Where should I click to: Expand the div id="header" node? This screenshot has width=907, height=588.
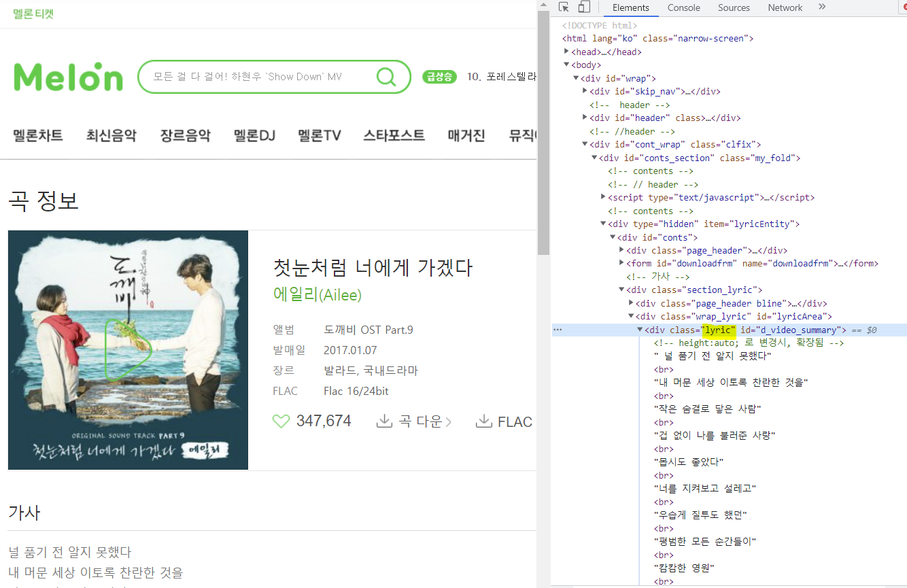click(585, 118)
